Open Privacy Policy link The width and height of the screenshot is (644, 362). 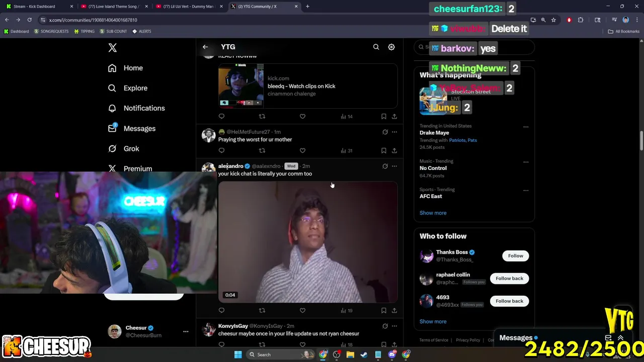point(468,340)
